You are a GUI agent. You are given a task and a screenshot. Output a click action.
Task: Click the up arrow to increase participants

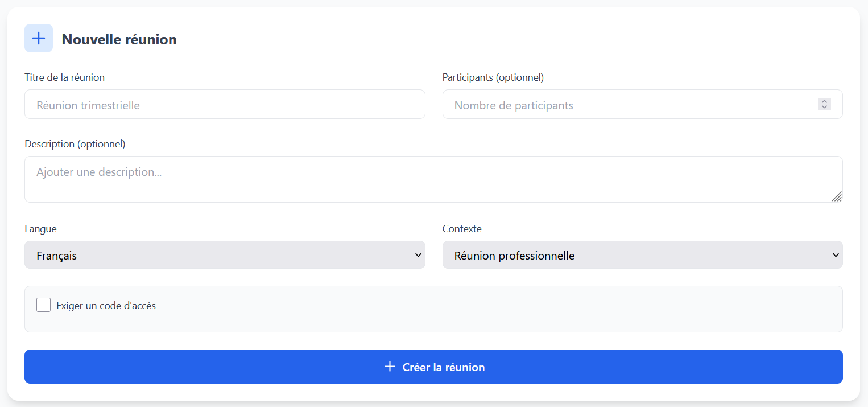[824, 101]
